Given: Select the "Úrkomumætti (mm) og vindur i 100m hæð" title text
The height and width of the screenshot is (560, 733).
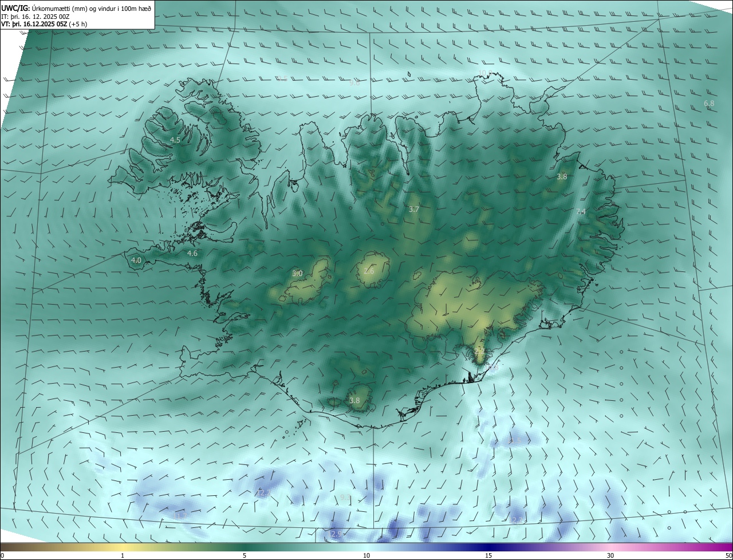Looking at the screenshot, I should tap(92, 7).
